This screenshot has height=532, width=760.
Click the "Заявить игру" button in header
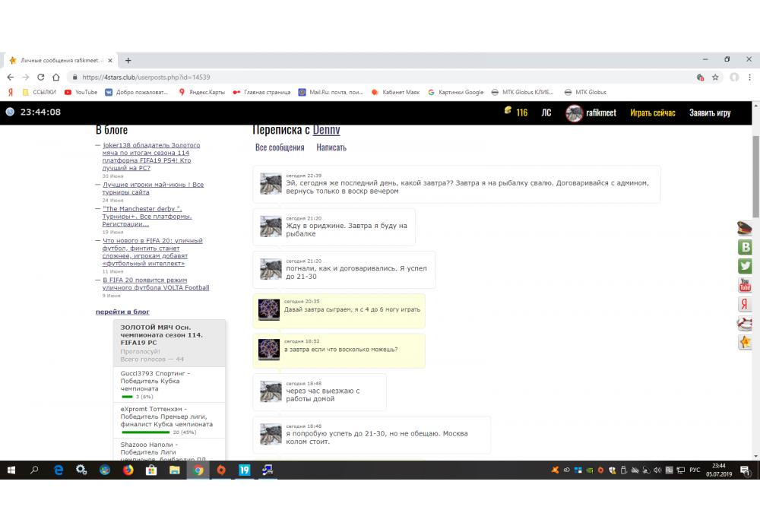(x=710, y=112)
